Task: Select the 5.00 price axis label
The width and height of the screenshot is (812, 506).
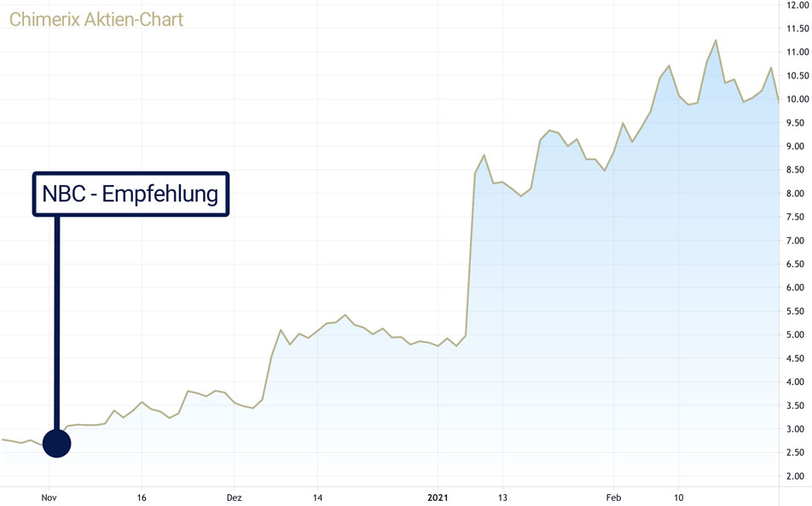Action: pyautogui.click(x=796, y=334)
